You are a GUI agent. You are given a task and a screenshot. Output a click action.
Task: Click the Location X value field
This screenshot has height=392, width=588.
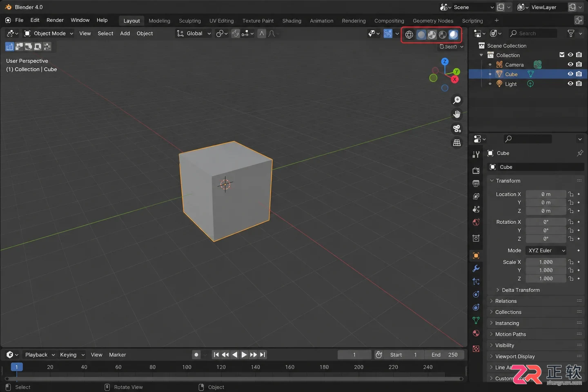(x=546, y=194)
